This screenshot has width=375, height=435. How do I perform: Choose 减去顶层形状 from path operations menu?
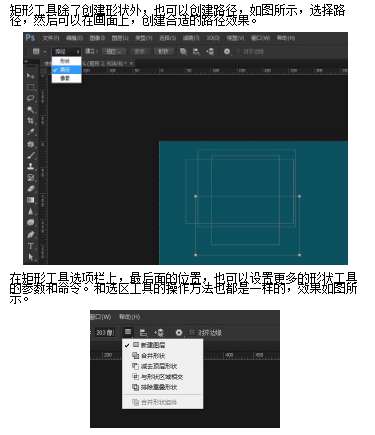[163, 366]
